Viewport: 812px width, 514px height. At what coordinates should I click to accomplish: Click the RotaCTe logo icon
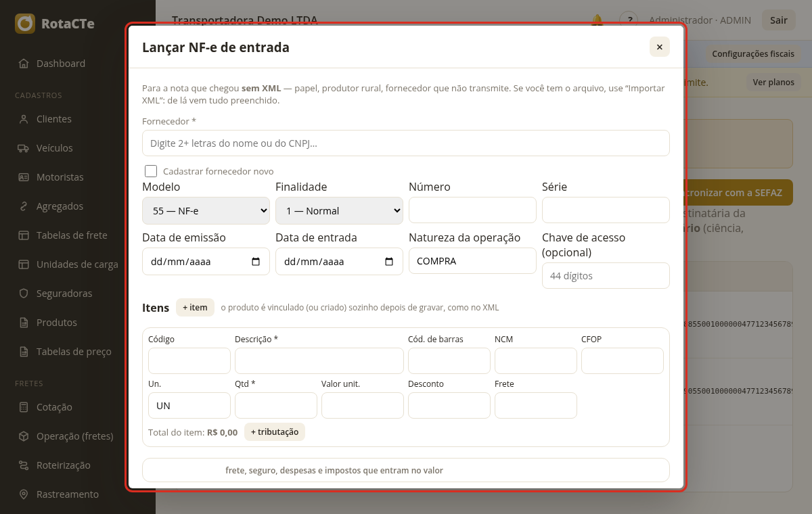pyautogui.click(x=25, y=24)
